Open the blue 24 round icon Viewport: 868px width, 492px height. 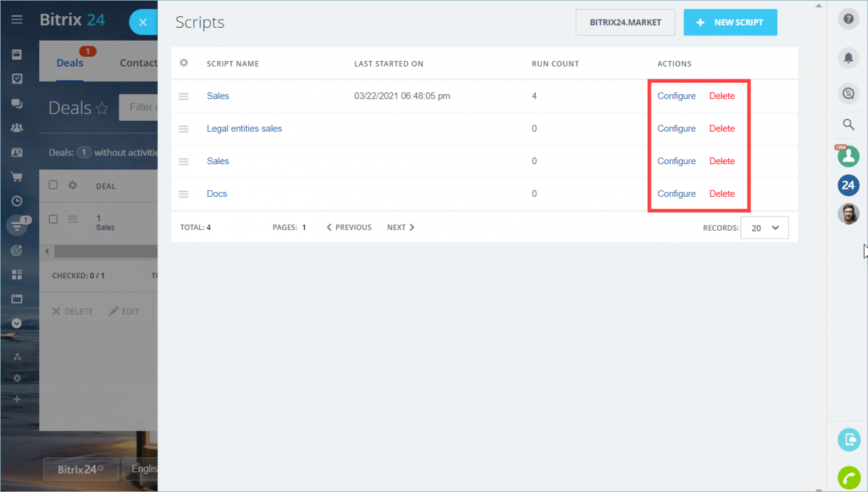tap(848, 185)
